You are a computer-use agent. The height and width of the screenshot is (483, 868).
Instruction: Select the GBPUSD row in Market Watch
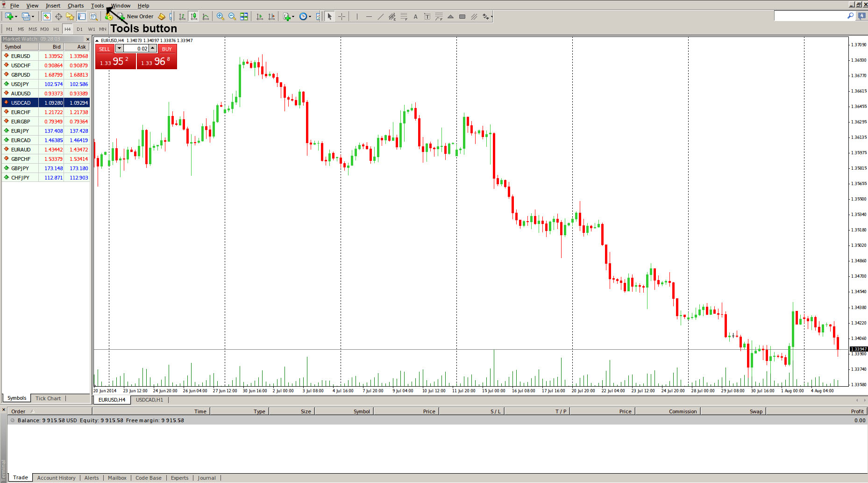21,75
